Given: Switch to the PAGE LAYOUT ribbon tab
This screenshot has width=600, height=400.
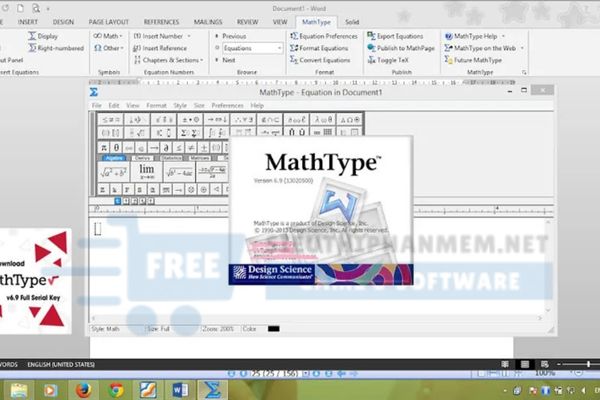Looking at the screenshot, I should (109, 22).
